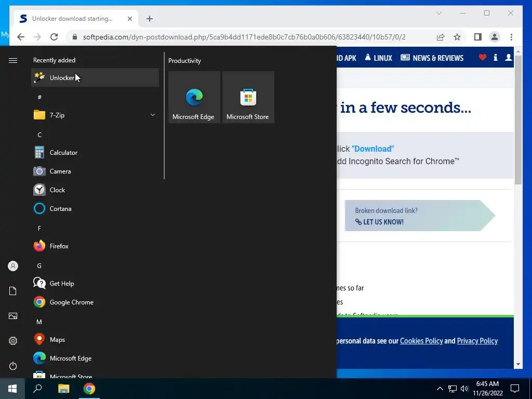Open the Chrome profile avatar
Viewport: 532px width, 399px height.
[x=495, y=37]
